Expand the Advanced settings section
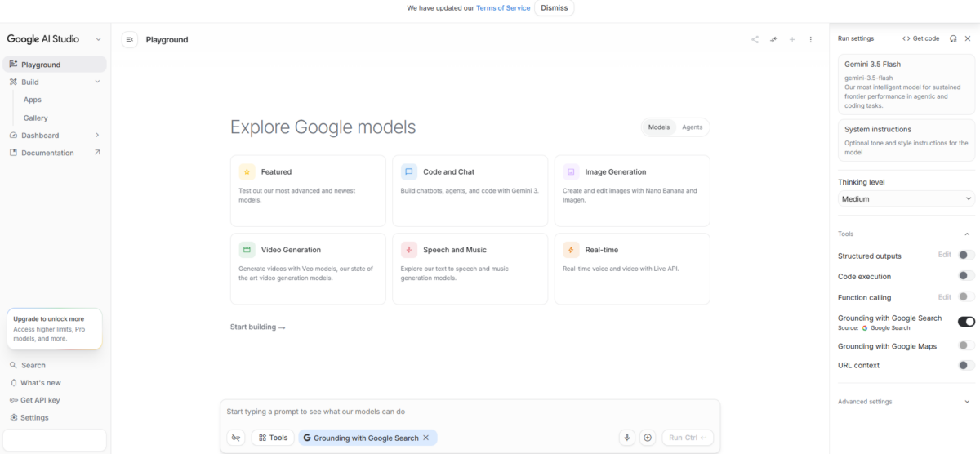Image resolution: width=980 pixels, height=454 pixels. click(x=906, y=401)
